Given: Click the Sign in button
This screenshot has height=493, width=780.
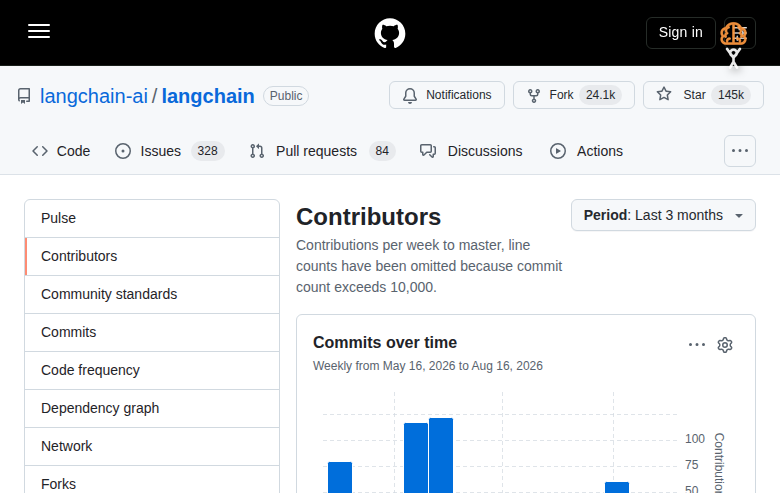Looking at the screenshot, I should click(x=681, y=32).
